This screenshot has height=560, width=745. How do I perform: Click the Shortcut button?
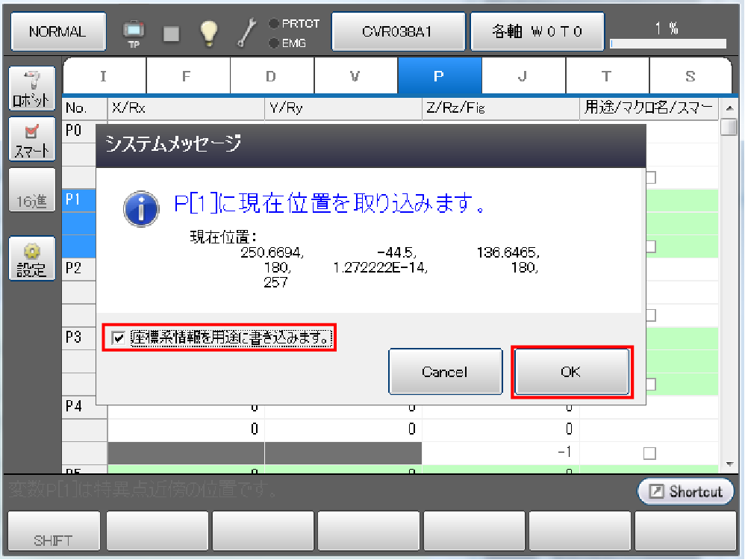685,491
